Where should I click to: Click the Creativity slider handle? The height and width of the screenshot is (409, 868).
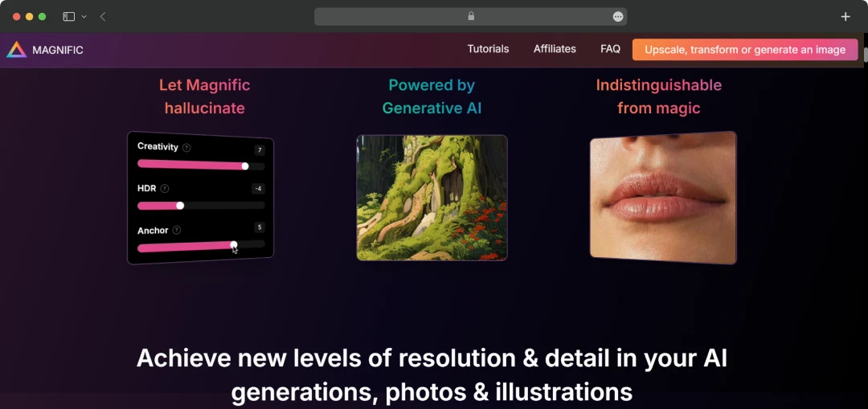point(244,166)
